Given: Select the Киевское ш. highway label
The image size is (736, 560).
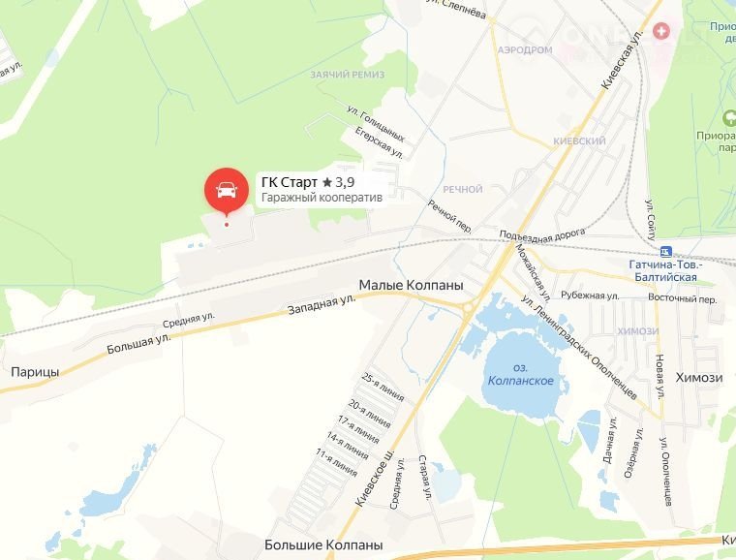Looking at the screenshot, I should [x=374, y=478].
